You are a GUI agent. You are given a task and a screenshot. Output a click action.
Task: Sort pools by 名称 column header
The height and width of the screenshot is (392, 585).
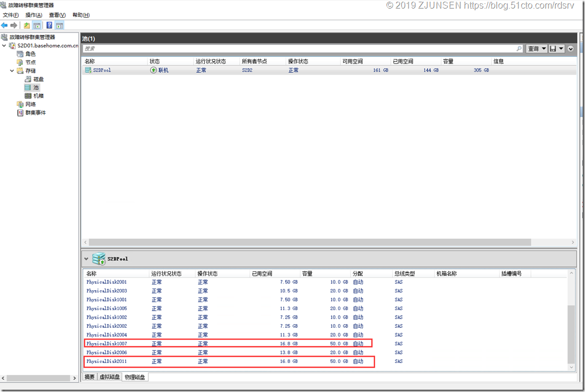pyautogui.click(x=114, y=61)
